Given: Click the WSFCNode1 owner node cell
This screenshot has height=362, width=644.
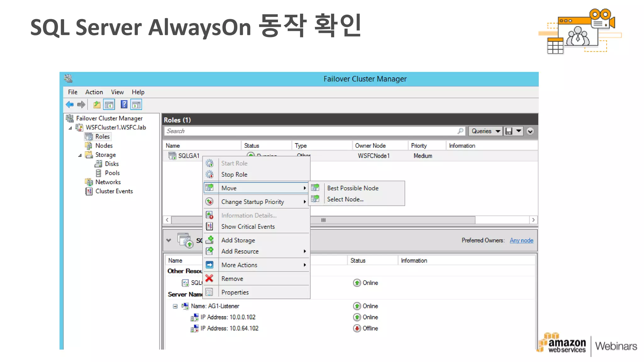Looking at the screenshot, I should (374, 156).
